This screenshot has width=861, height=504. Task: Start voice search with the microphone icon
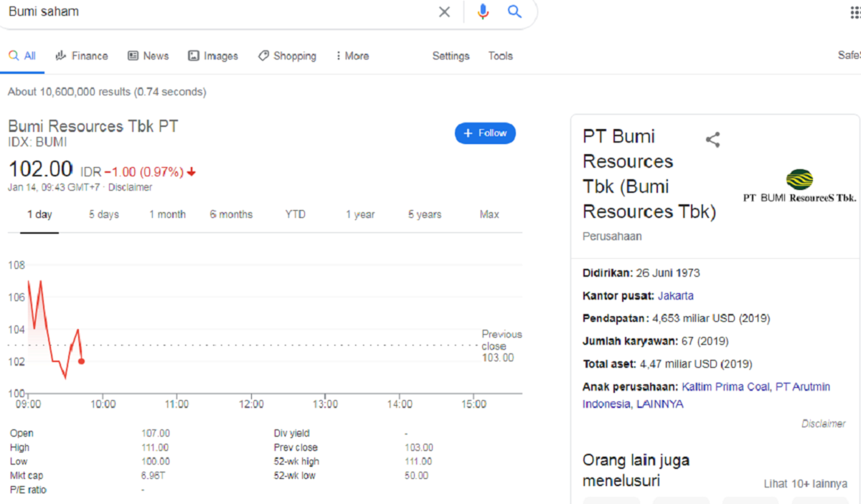click(483, 11)
